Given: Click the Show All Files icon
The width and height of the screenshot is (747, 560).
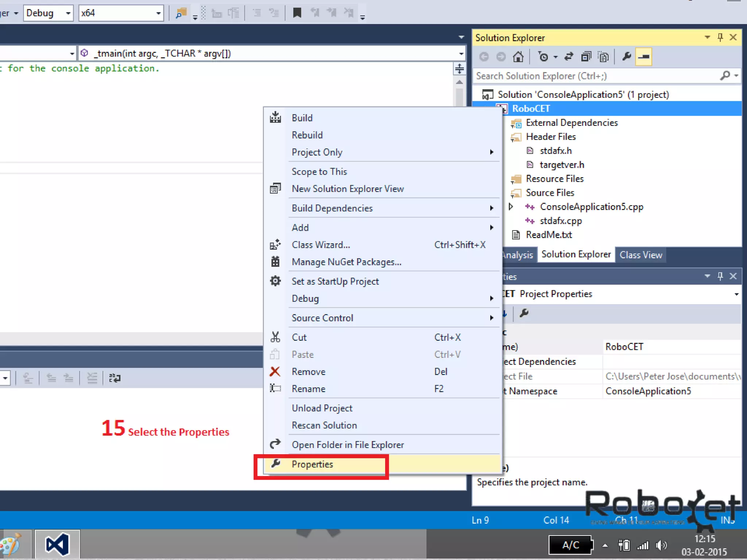Looking at the screenshot, I should [603, 57].
